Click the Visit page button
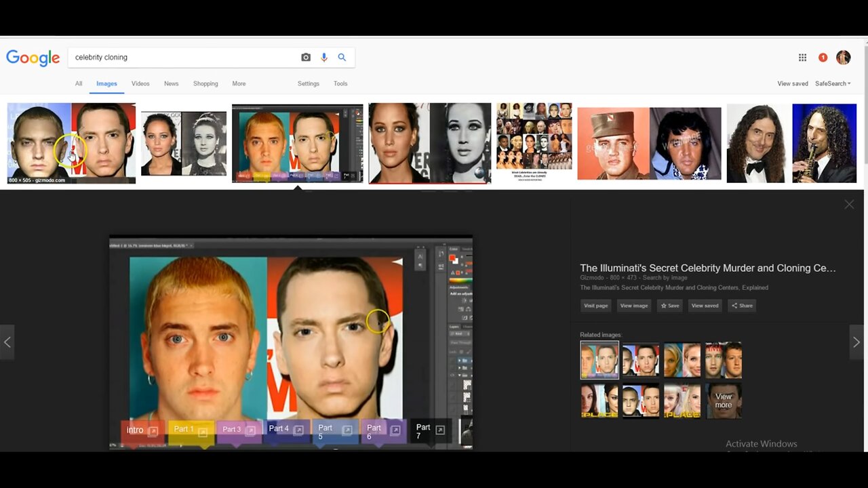 596,306
